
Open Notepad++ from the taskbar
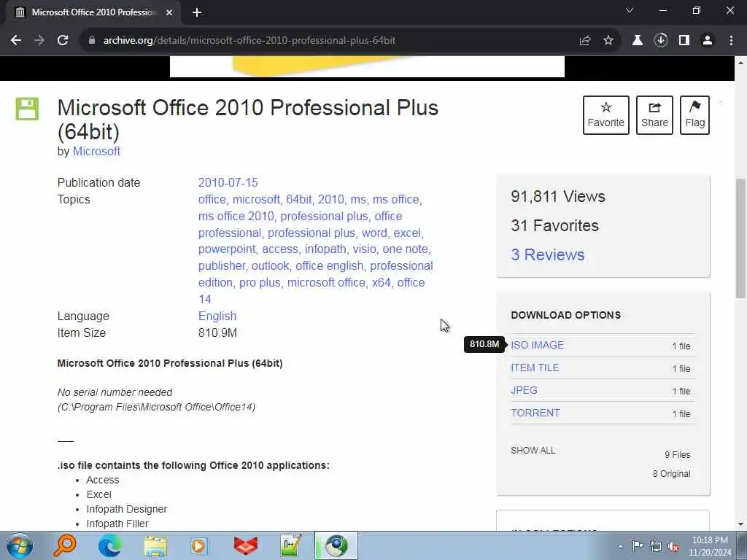[290, 545]
